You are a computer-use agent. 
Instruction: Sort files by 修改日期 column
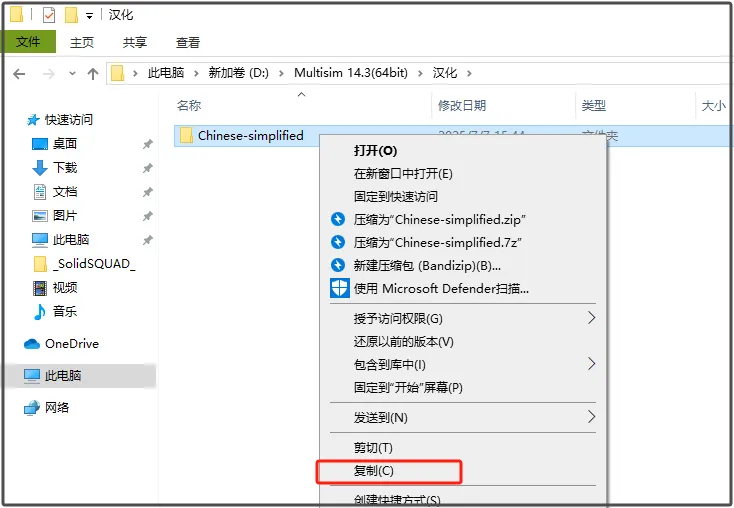pyautogui.click(x=462, y=106)
